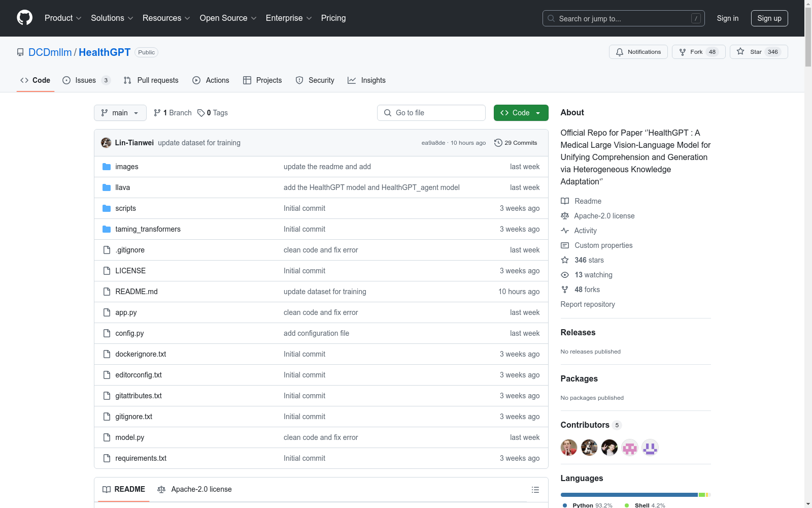Click the fork icon in Fork button

pyautogui.click(x=683, y=52)
